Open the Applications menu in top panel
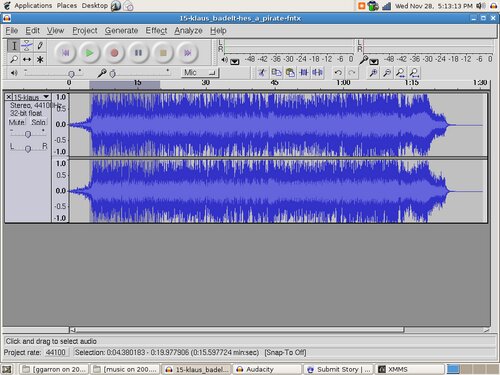The height and width of the screenshot is (375, 500). click(x=33, y=6)
